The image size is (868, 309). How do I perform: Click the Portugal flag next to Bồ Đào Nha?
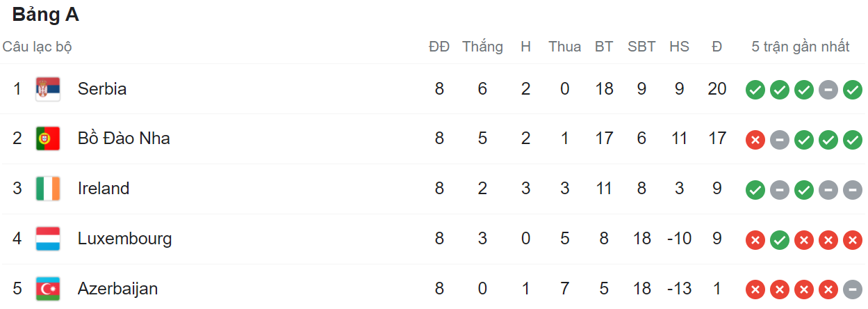click(x=48, y=139)
